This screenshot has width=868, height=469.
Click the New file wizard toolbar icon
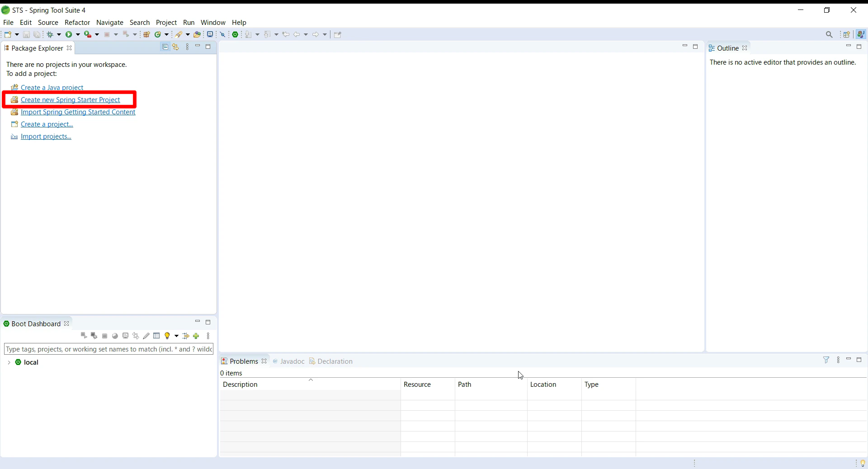[8, 34]
